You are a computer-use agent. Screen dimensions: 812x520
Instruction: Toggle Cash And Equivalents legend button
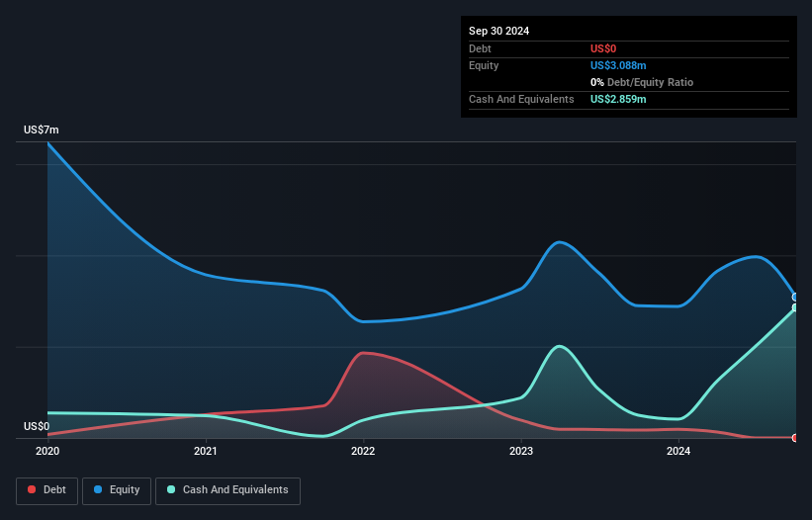click(x=227, y=490)
